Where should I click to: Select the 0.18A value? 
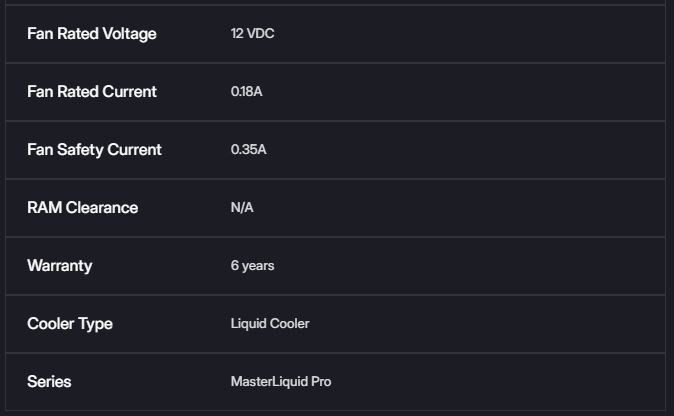pyautogui.click(x=246, y=92)
